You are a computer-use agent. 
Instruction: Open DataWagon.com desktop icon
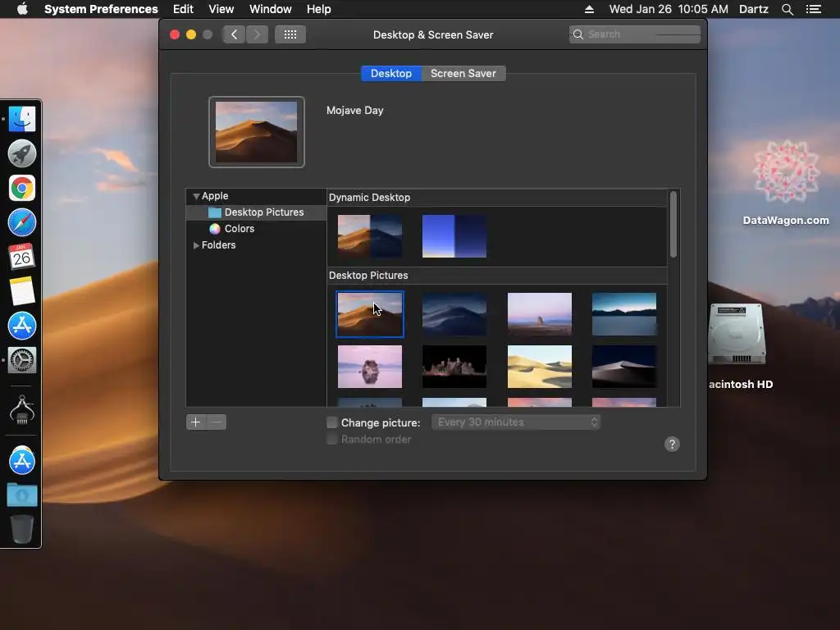786,171
